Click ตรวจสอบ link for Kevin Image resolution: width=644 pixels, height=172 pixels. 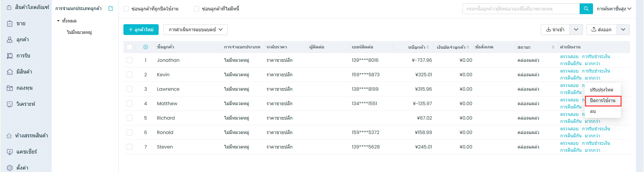[x=569, y=71]
